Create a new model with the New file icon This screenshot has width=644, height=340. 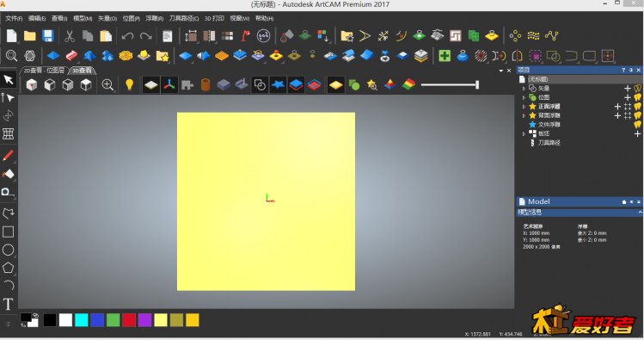click(11, 36)
